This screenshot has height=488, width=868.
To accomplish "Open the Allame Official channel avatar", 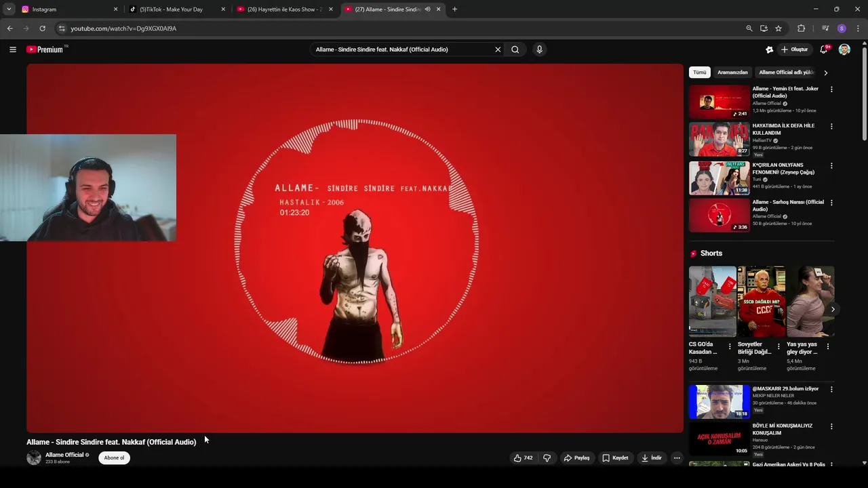I will (34, 458).
